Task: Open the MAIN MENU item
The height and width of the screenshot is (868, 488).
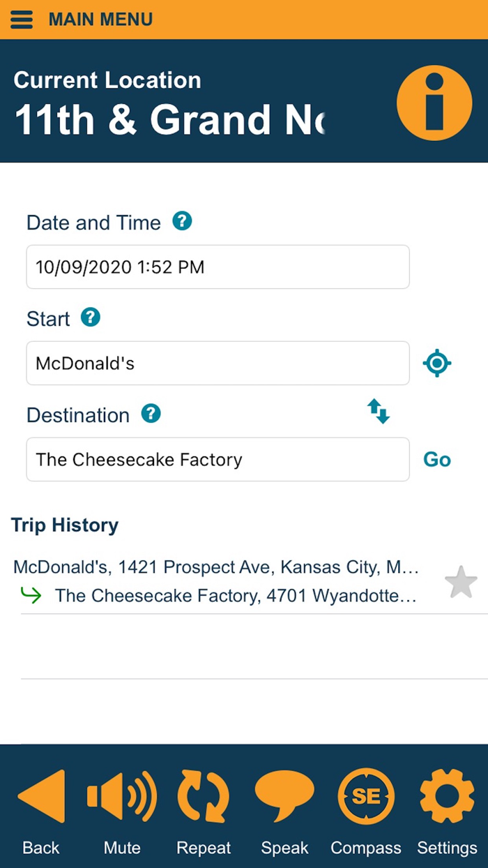Action: click(100, 20)
